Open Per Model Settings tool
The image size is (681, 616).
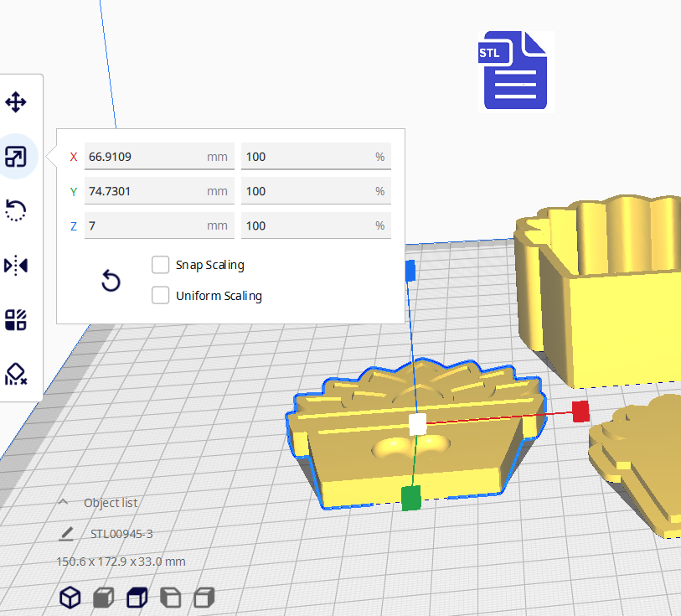(x=16, y=319)
